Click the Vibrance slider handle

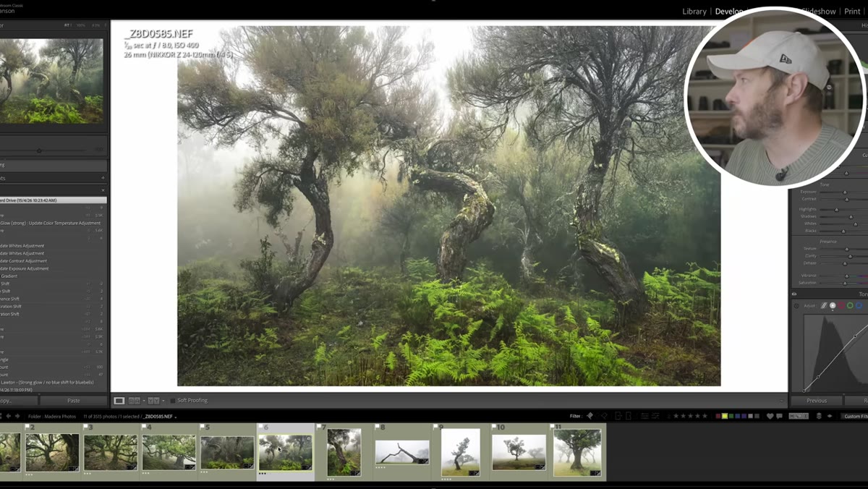[847, 276]
